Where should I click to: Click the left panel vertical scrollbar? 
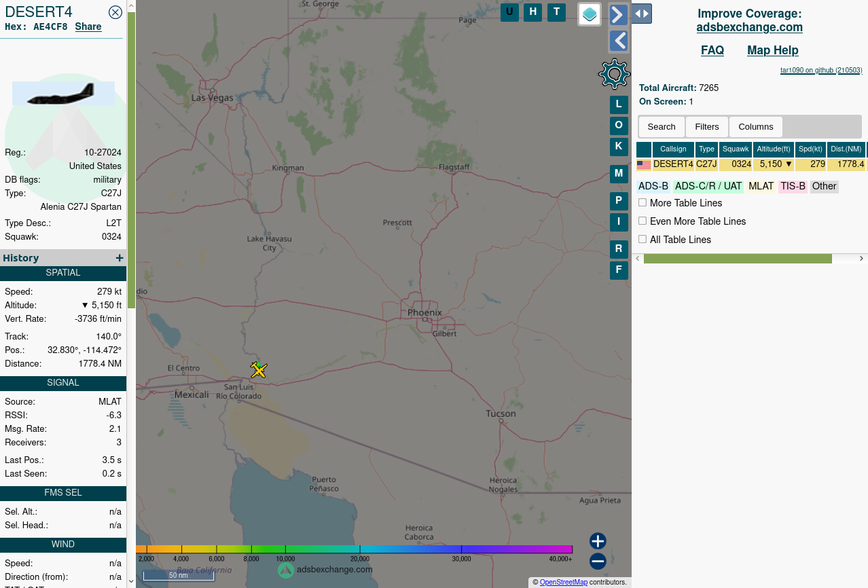click(131, 160)
